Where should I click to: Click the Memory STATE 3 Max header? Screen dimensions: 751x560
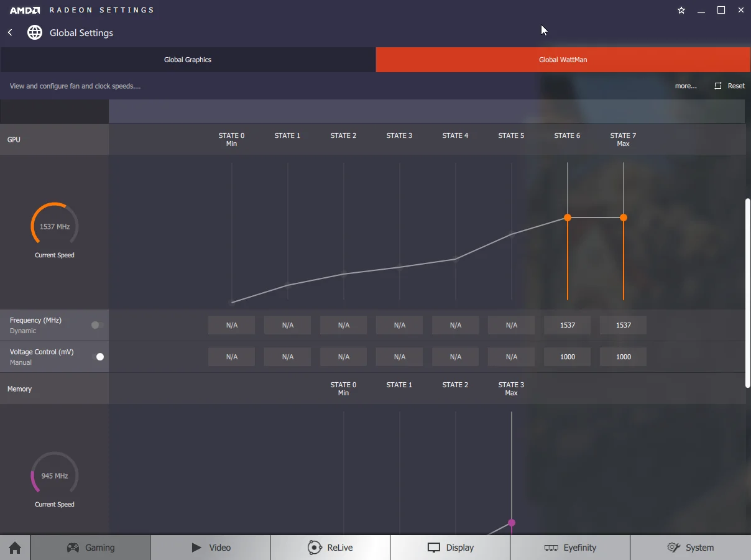[x=512, y=388]
